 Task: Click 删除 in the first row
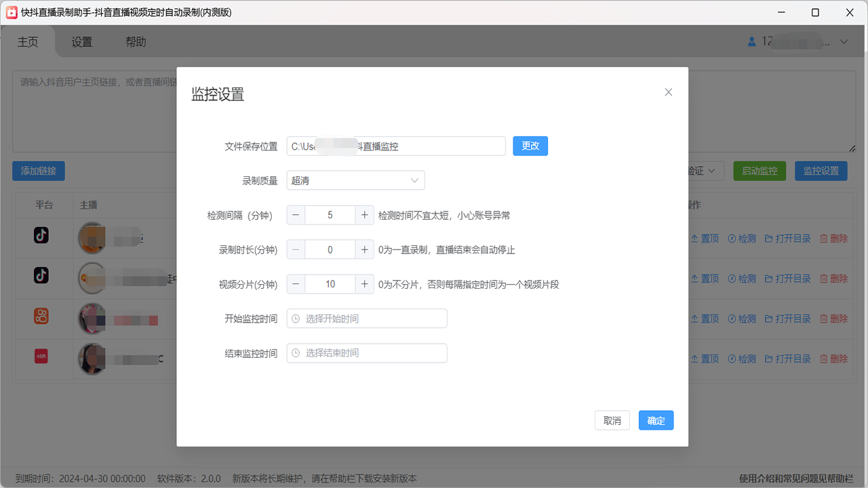click(834, 239)
